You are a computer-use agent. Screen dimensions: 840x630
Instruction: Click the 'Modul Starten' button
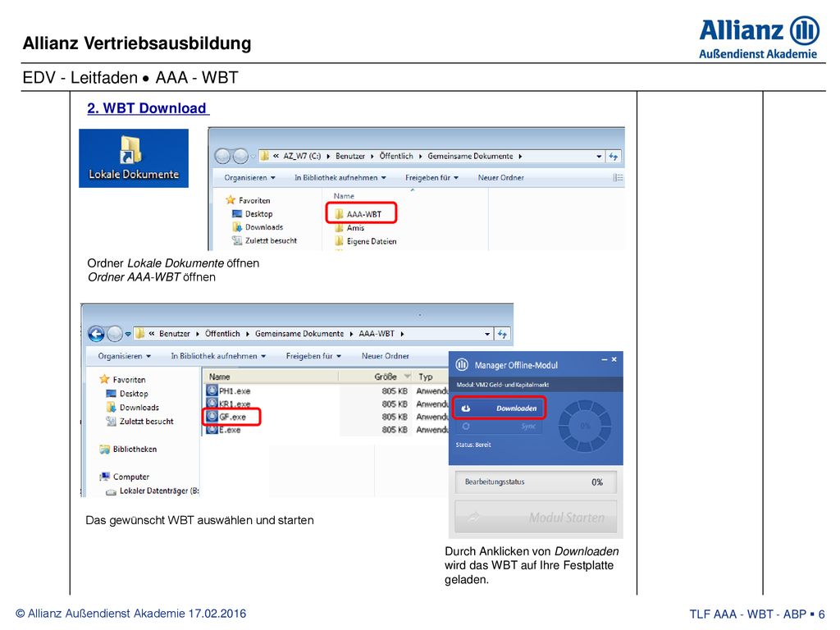pos(536,517)
